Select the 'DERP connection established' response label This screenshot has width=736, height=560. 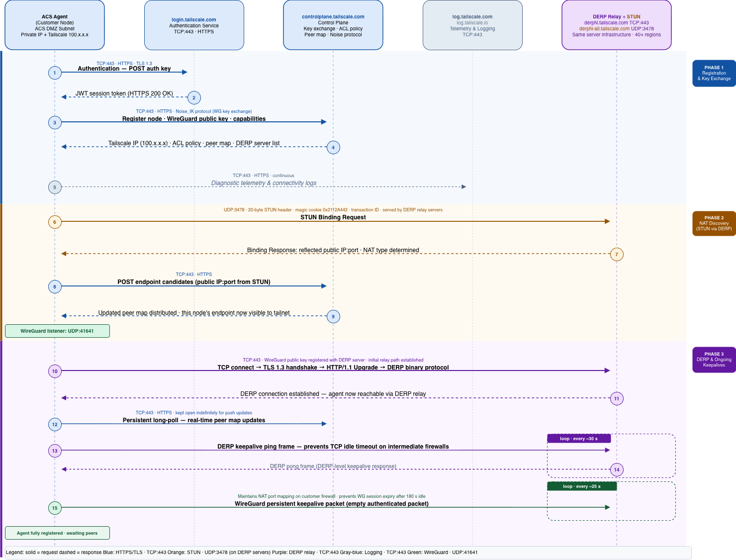(x=333, y=394)
